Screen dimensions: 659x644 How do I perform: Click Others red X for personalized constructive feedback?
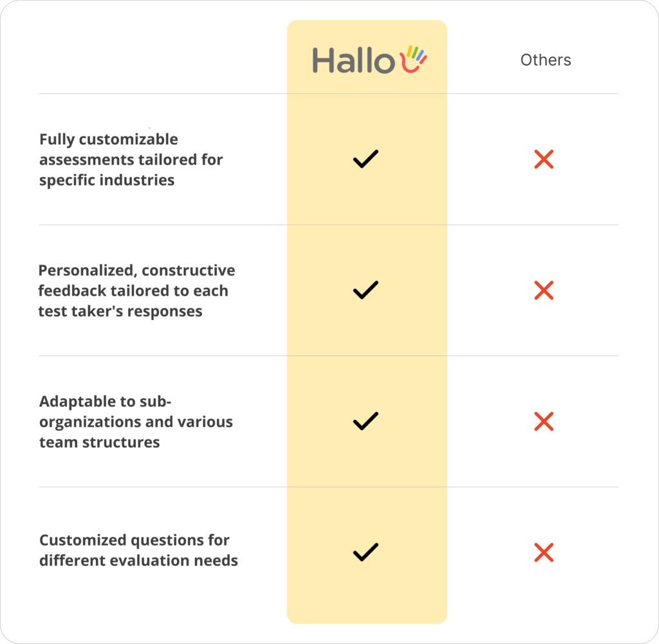[x=544, y=290]
